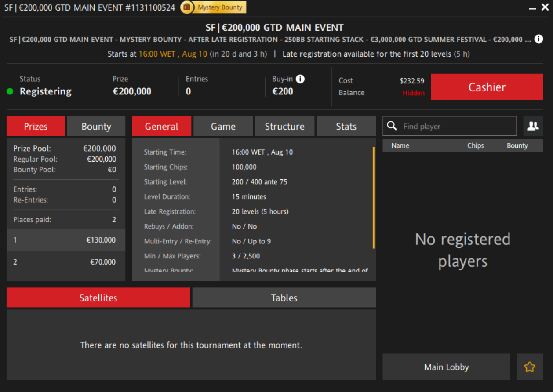Screen dimensions: 553x392
Task: Open the Cashier
Action: (487, 87)
